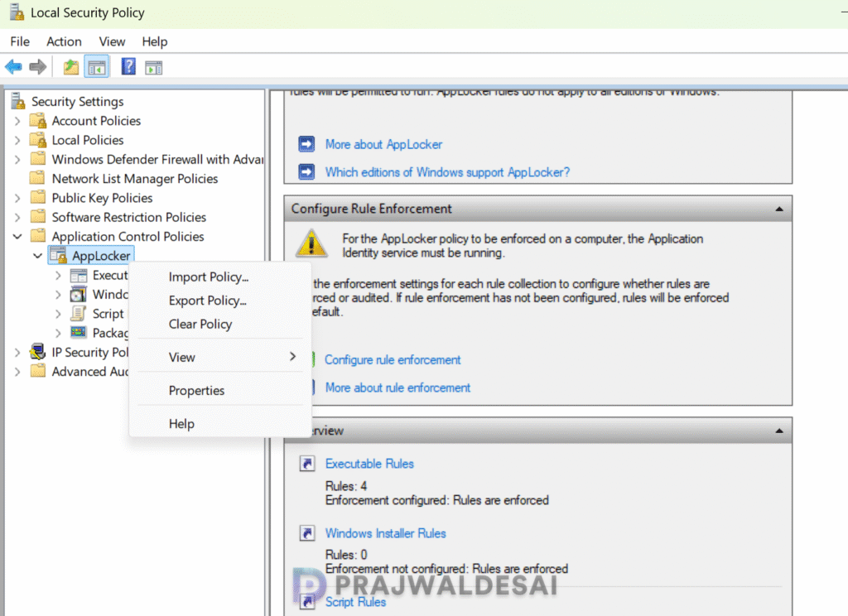This screenshot has height=616, width=848.
Task: Toggle the Show/Hide Action Pane icon
Action: coord(153,68)
